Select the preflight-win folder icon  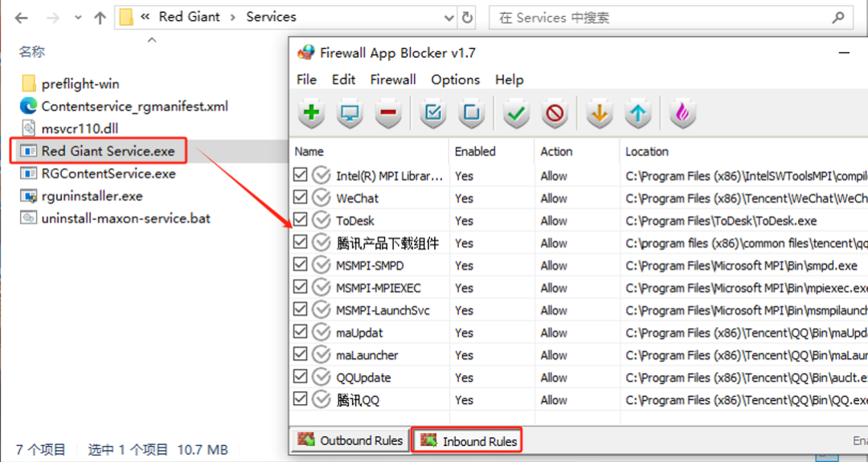(x=29, y=84)
